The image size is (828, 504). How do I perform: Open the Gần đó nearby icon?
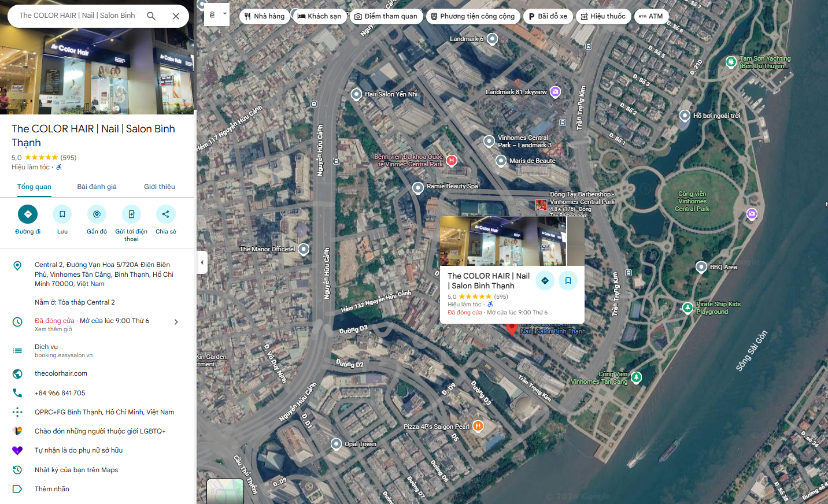click(x=97, y=214)
